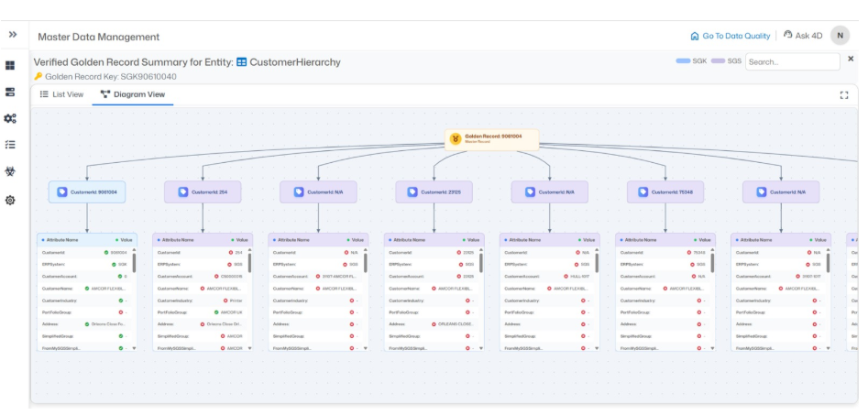This screenshot has width=868, height=415.
Task: Open the dashboard grid icon in the sidebar
Action: coord(11,66)
